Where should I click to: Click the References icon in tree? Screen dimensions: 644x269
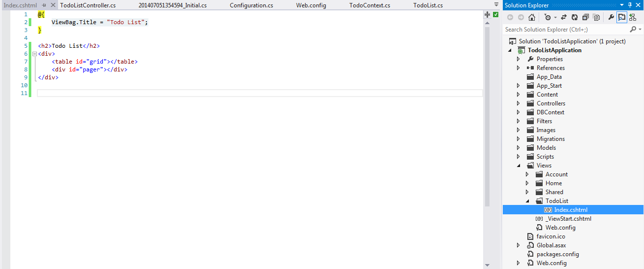(530, 68)
